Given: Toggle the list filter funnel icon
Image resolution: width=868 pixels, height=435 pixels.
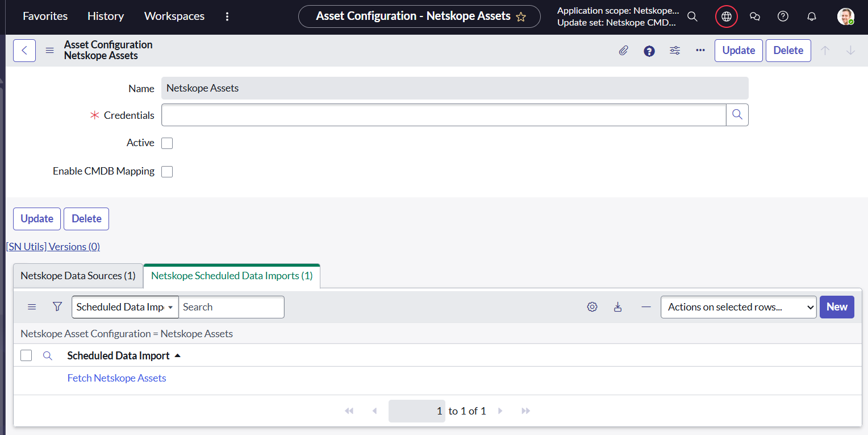Looking at the screenshot, I should coord(57,307).
